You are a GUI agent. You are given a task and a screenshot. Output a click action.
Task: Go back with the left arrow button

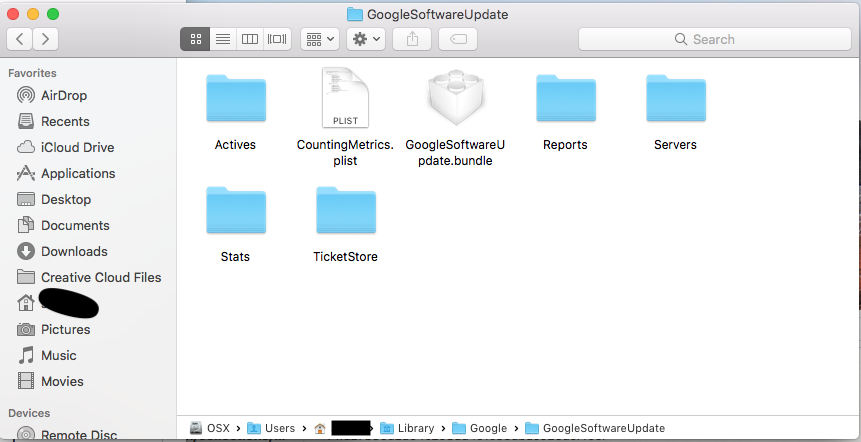[20, 39]
